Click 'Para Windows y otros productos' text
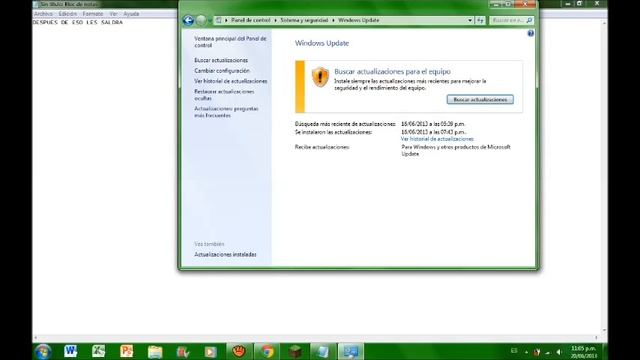640x360 pixels. [x=456, y=150]
